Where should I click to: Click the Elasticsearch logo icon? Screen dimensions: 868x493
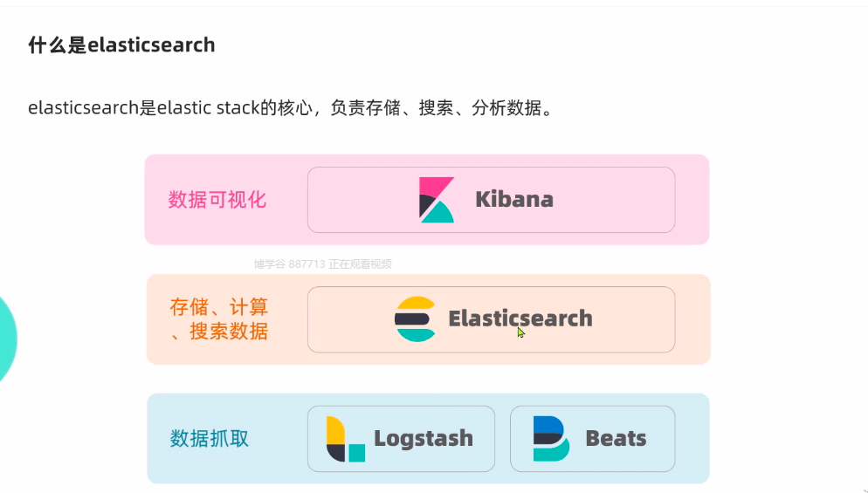(415, 318)
